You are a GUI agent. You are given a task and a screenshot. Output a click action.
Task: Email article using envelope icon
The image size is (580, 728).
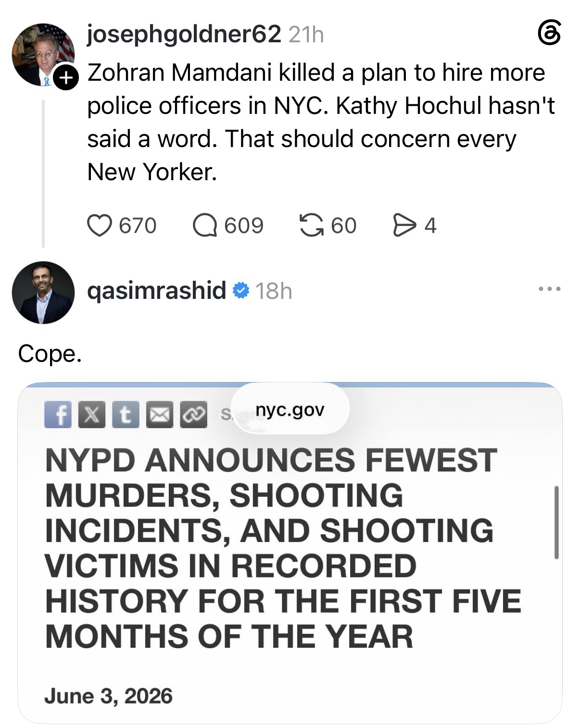click(160, 415)
